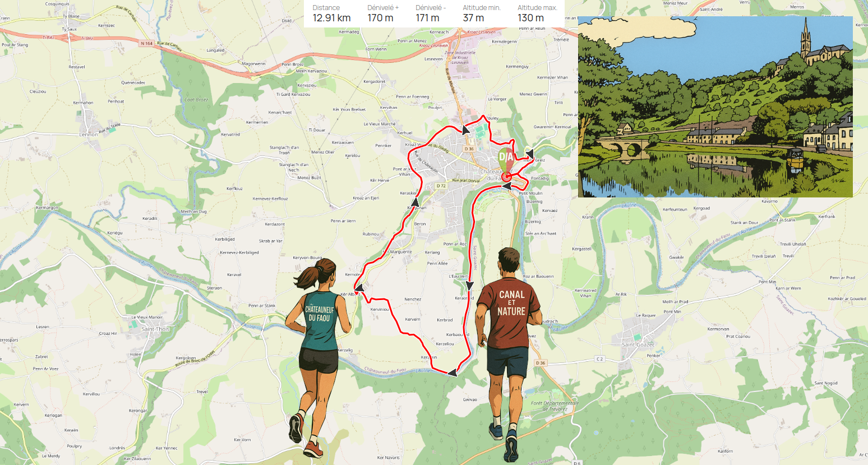868x465 pixels.
Task: Click the Châteauneuf du Faou runner tank top
Action: 320,320
